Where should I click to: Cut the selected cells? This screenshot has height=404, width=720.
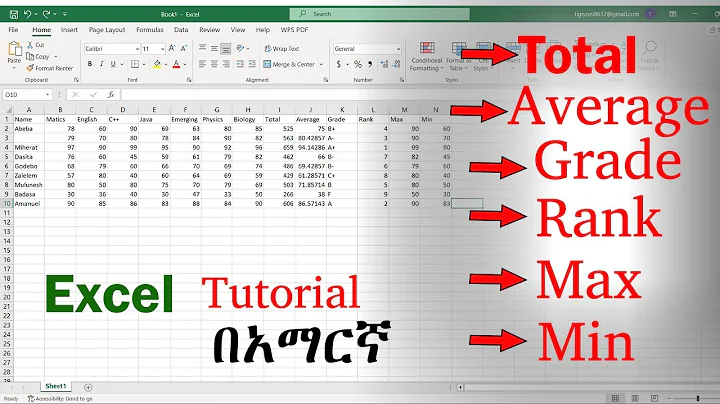pos(36,45)
